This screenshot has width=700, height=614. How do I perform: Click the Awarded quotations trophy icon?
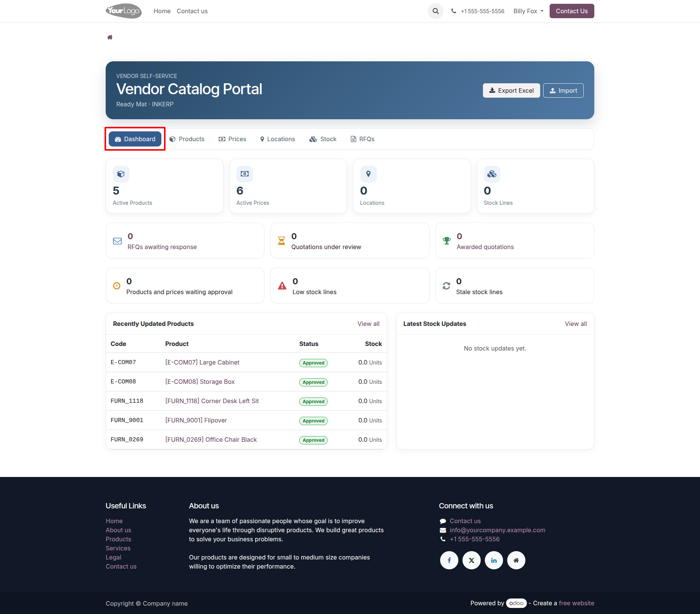[447, 241]
